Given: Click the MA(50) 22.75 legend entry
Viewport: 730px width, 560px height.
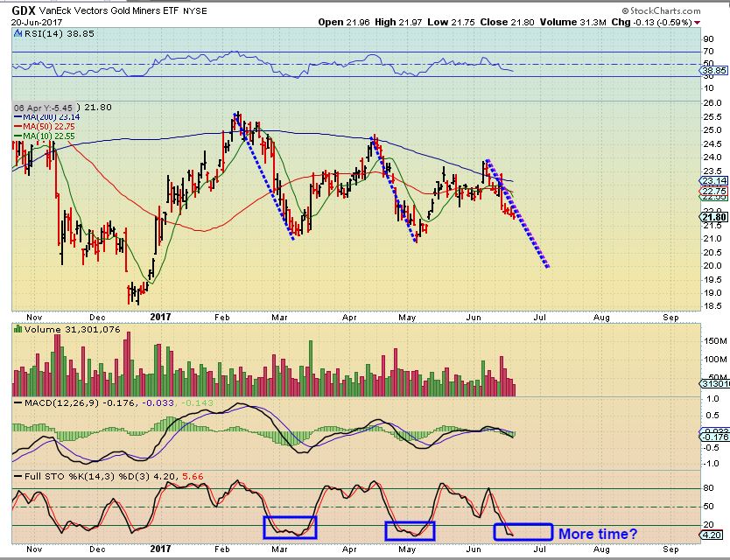Looking at the screenshot, I should 45,127.
